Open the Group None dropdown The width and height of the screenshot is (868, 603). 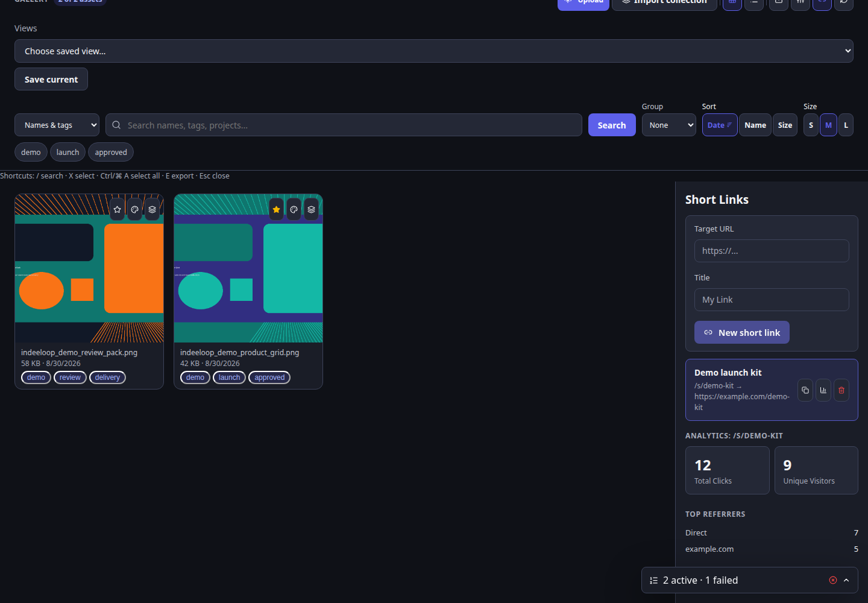pyautogui.click(x=669, y=125)
